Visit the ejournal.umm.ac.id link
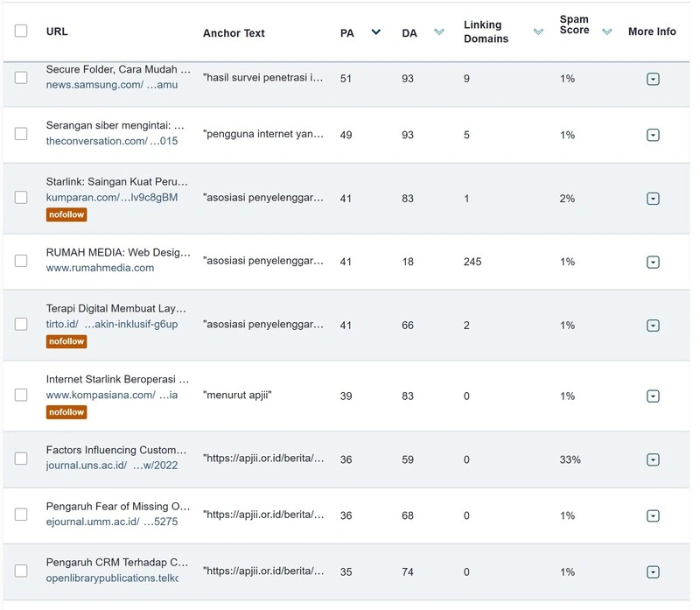Viewport: 700px width, 610px height. [x=112, y=522]
